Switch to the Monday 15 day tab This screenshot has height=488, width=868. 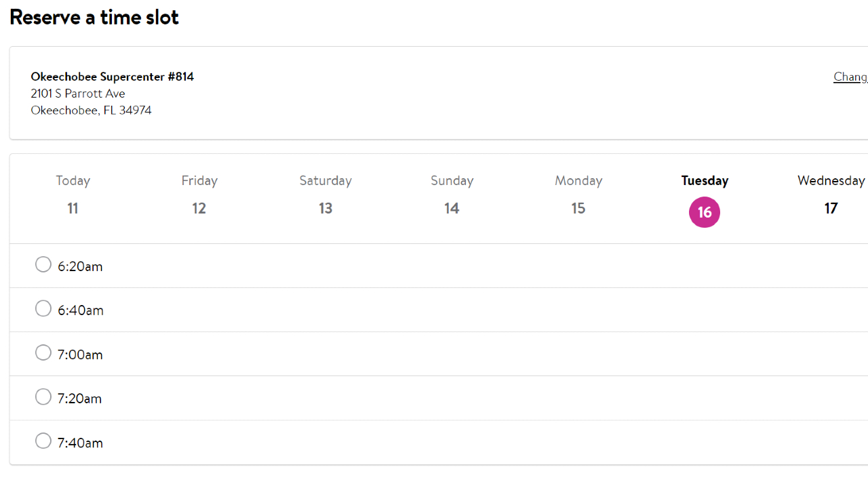click(x=578, y=195)
